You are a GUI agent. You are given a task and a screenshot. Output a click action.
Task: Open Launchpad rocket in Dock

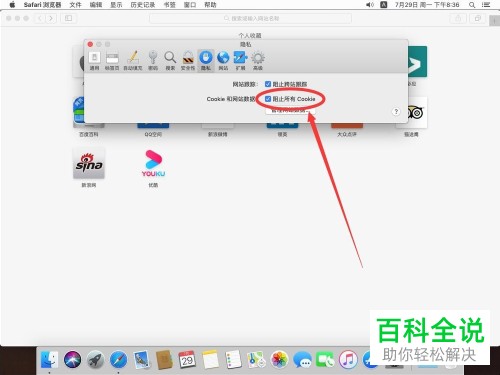click(x=95, y=360)
